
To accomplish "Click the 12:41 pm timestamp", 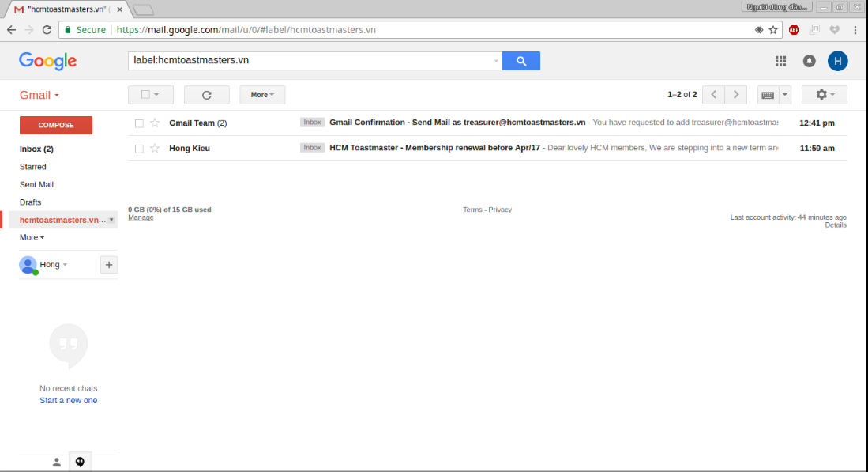I will click(x=817, y=123).
